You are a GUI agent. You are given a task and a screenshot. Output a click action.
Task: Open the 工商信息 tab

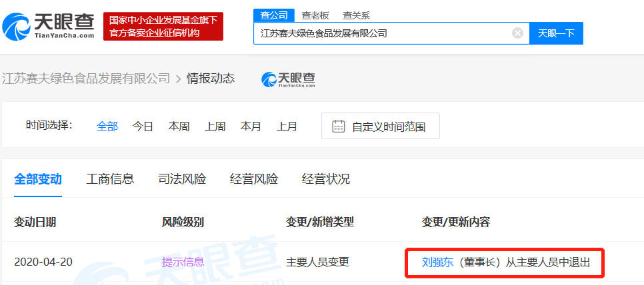[x=110, y=178]
